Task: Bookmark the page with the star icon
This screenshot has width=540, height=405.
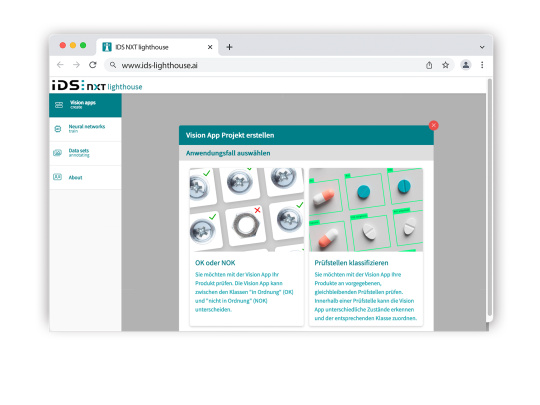Action: tap(445, 65)
